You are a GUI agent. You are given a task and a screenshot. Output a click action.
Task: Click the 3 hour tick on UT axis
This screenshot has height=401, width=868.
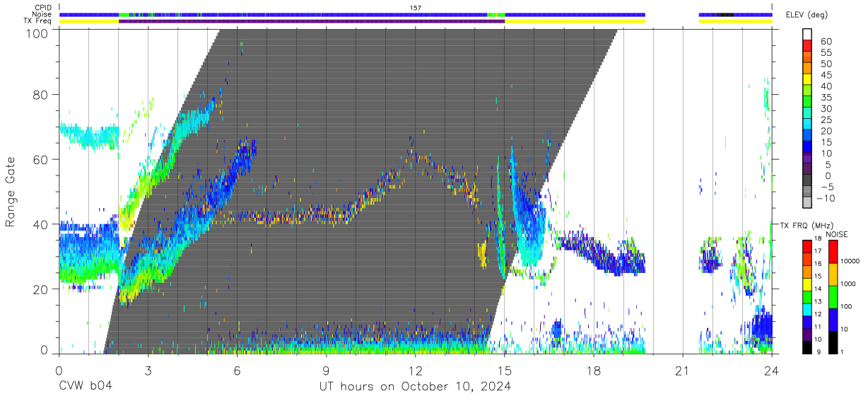148,370
